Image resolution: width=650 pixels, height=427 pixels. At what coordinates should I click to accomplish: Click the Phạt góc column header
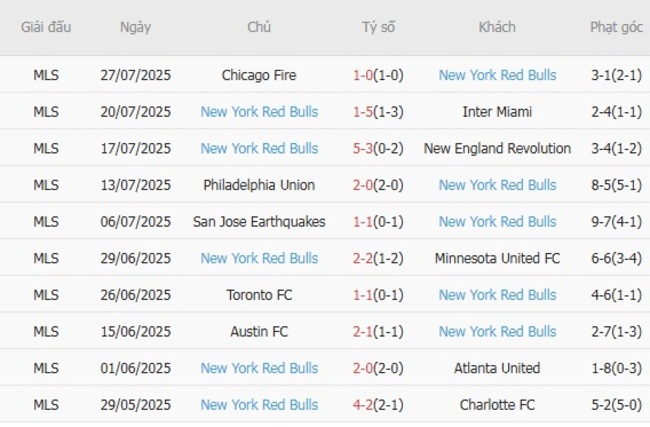pos(616,28)
